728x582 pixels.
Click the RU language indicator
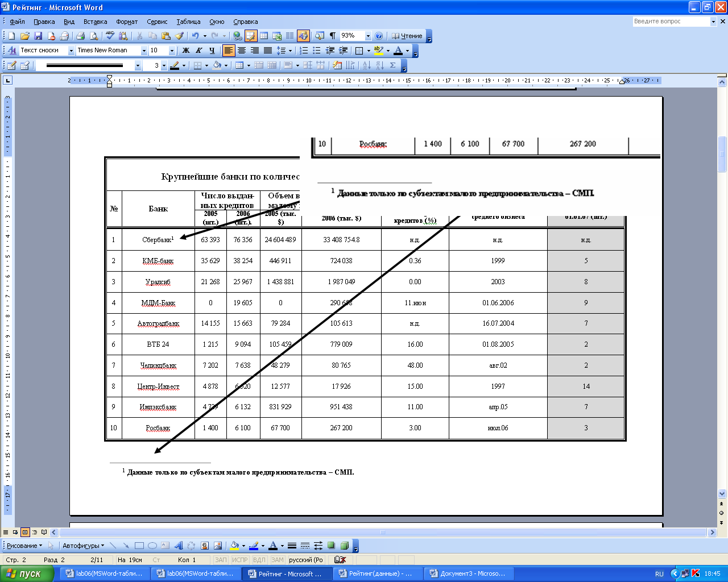click(x=659, y=573)
